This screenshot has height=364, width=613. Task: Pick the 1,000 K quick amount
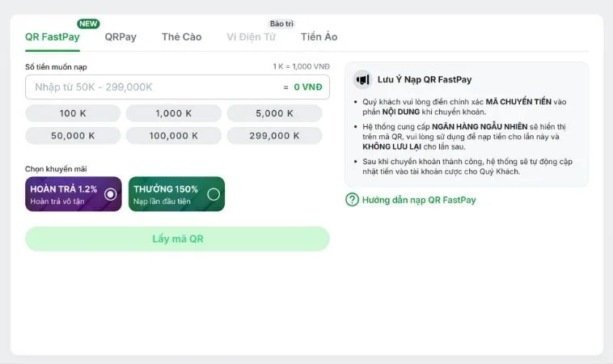(174, 113)
